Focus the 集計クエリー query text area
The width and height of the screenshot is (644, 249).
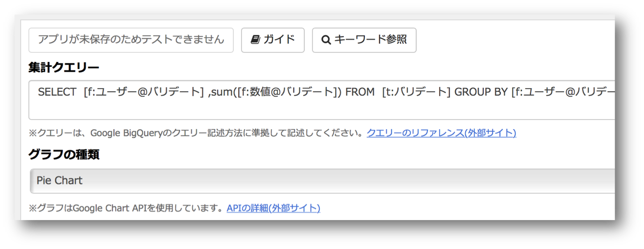pos(322,100)
